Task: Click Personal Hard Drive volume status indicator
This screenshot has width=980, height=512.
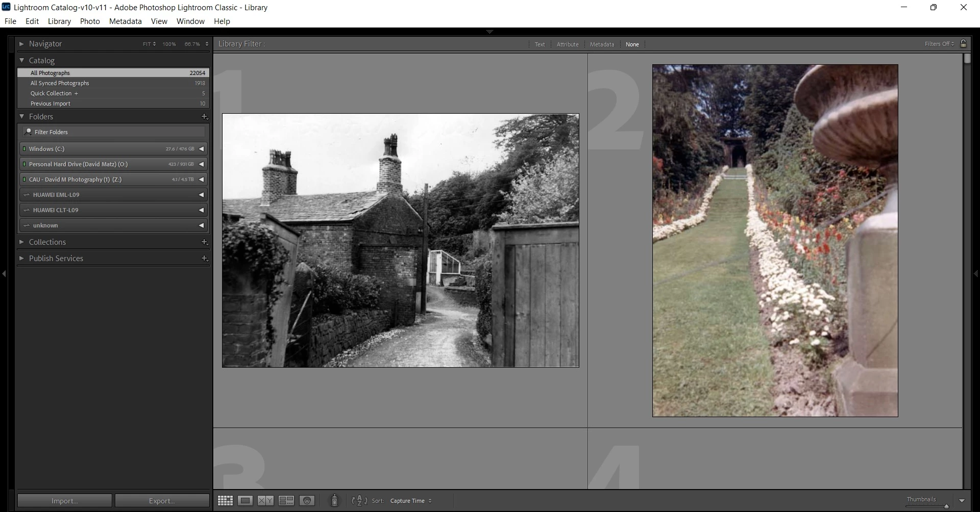Action: 24,164
